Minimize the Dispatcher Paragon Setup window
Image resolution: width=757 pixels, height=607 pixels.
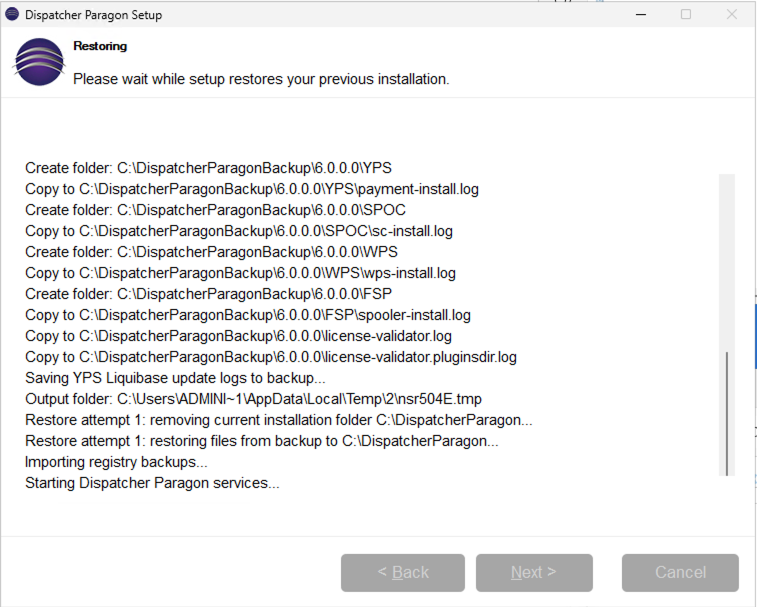pyautogui.click(x=641, y=14)
